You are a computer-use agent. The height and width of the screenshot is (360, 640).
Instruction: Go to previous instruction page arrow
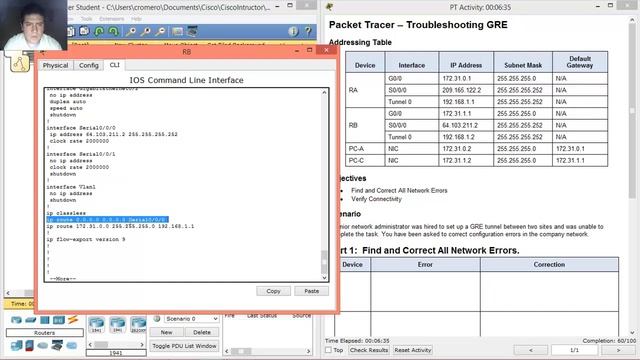[x=531, y=350]
